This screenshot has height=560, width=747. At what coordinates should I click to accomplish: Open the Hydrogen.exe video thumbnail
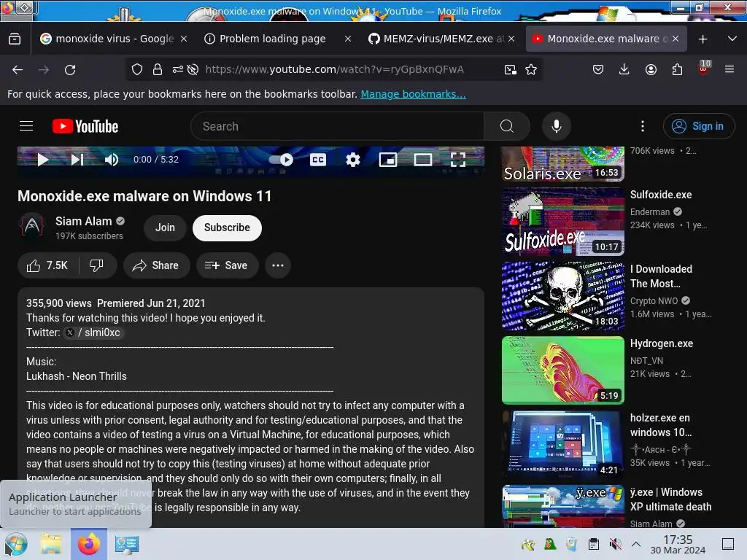point(562,370)
